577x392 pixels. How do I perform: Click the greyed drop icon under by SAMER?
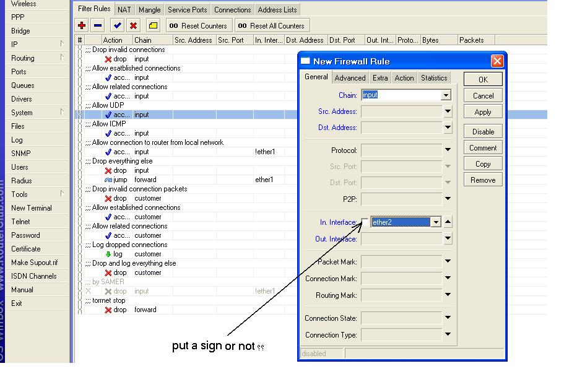tap(108, 292)
